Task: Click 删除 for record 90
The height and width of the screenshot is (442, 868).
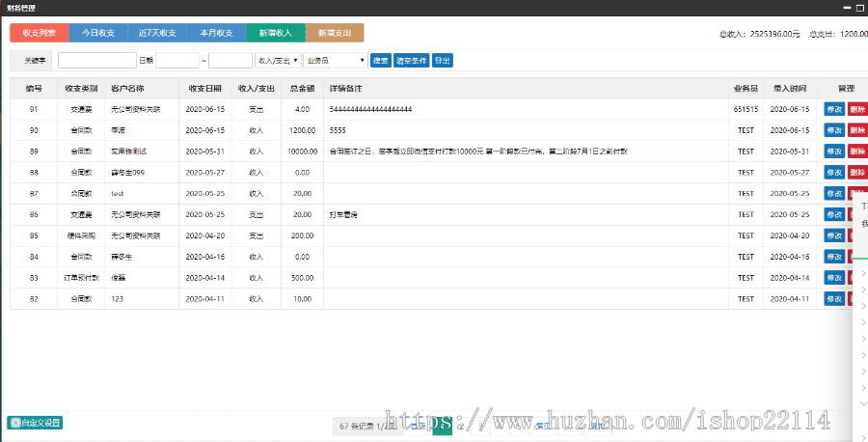Action: (858, 130)
